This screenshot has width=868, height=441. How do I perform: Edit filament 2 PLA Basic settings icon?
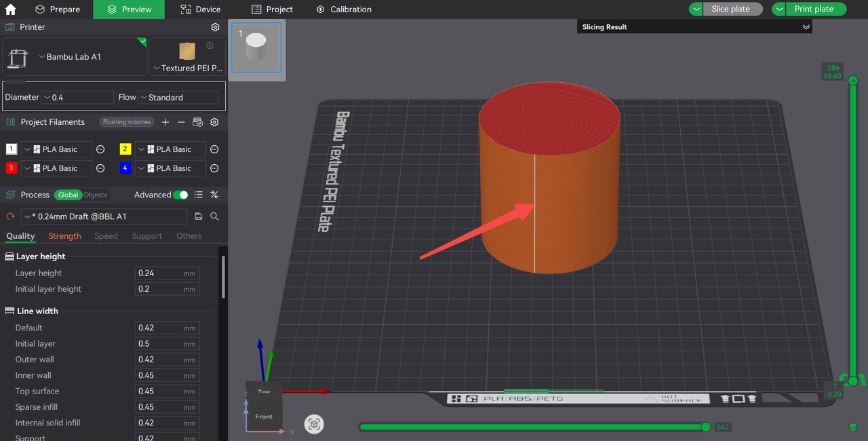[214, 149]
